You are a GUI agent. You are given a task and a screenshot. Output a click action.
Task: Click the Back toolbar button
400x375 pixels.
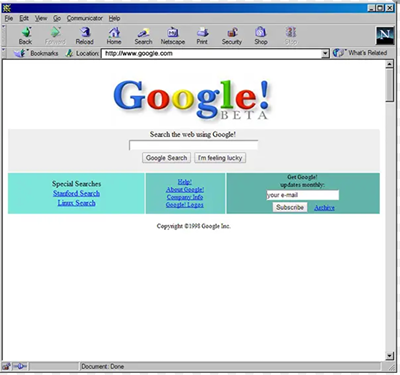(25, 36)
